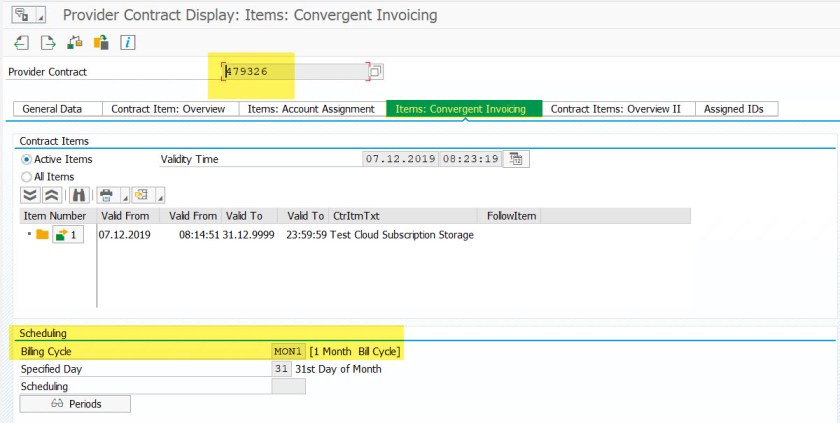Go to the next contract with the right-arrow page icon
Screen dimensions: 840x423
48,42
